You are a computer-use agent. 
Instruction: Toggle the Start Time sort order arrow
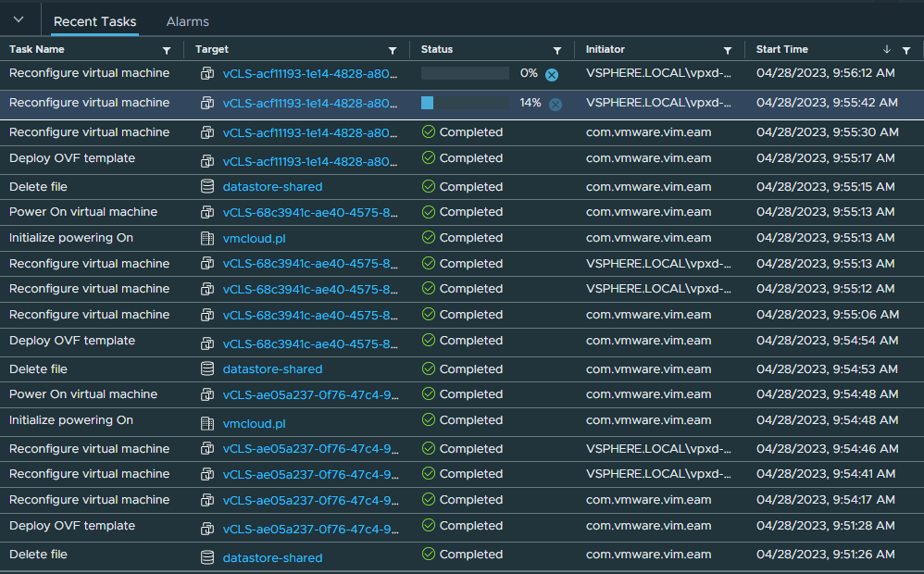(x=889, y=49)
